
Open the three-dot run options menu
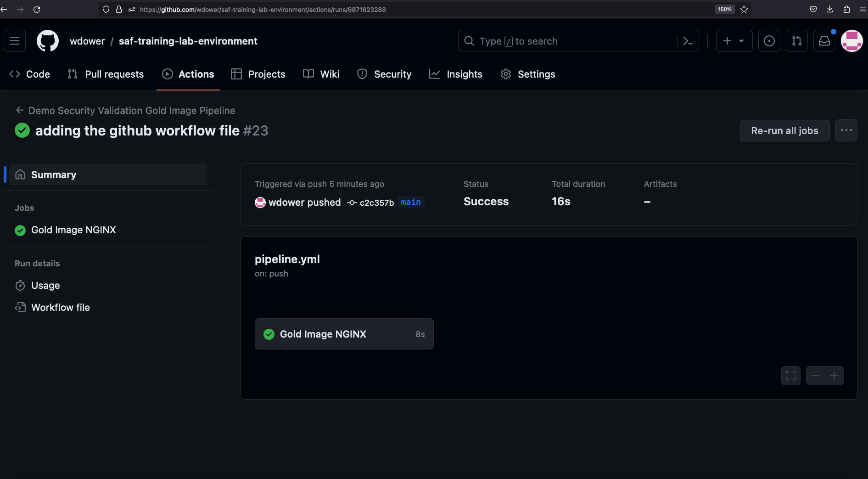(846, 130)
